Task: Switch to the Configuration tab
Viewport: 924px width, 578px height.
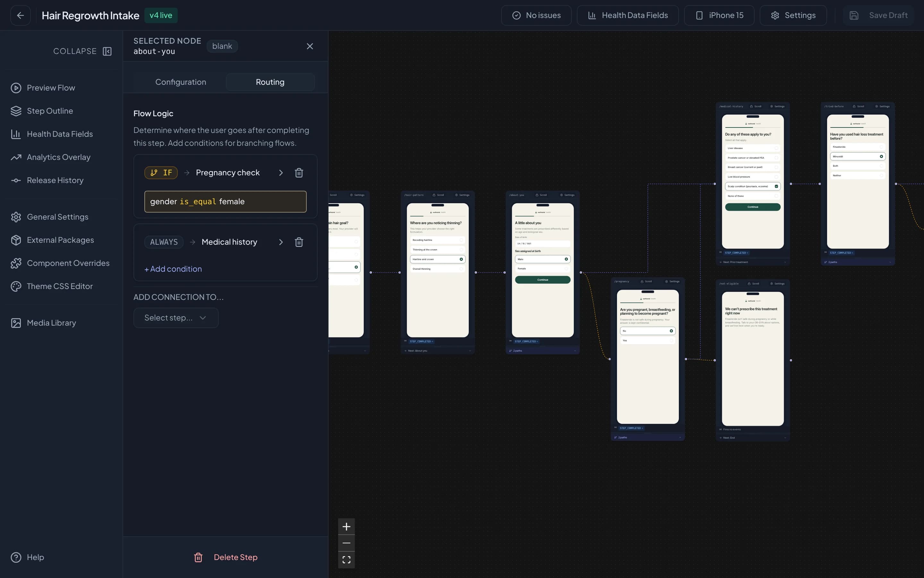Action: click(x=181, y=82)
